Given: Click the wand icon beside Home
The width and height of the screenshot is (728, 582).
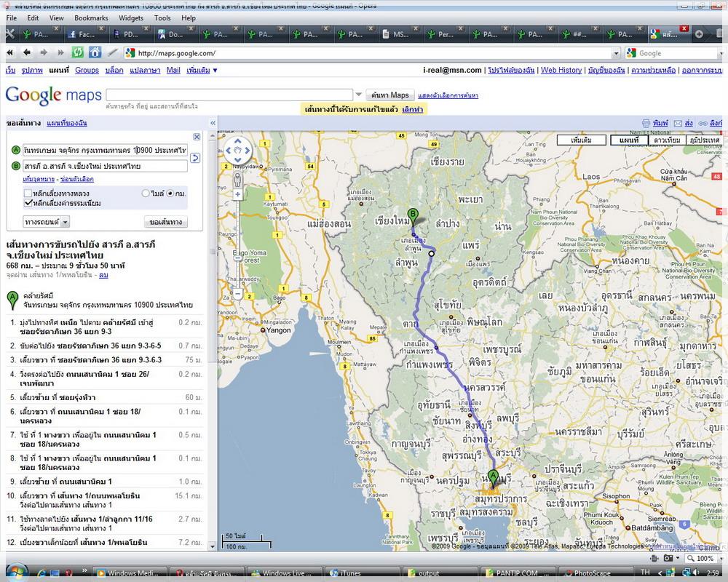Looking at the screenshot, I should [x=112, y=53].
